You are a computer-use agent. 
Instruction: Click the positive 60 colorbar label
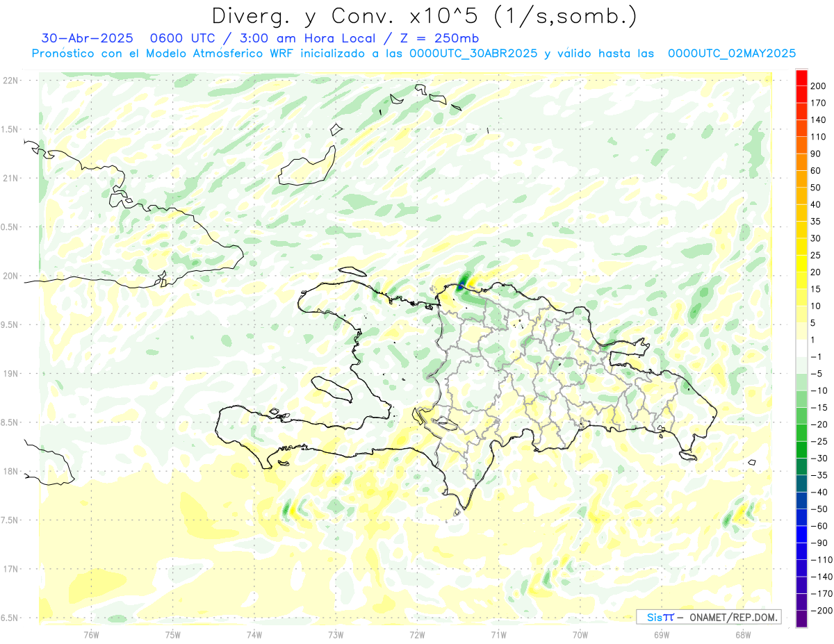816,171
